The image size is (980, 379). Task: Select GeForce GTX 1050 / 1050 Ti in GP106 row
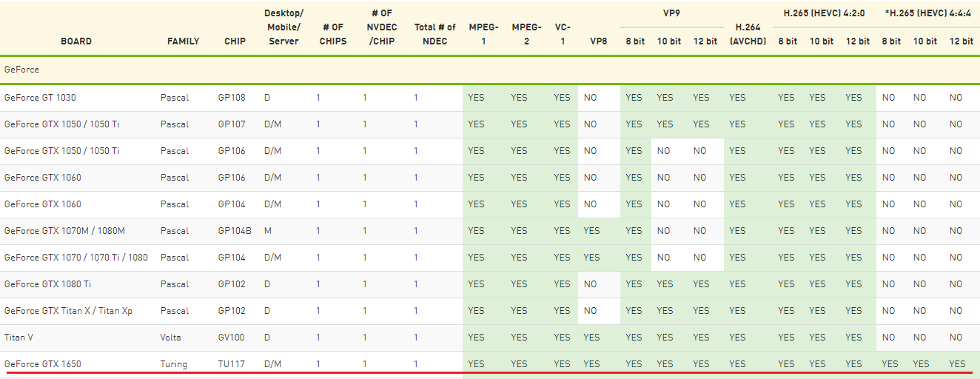61,151
